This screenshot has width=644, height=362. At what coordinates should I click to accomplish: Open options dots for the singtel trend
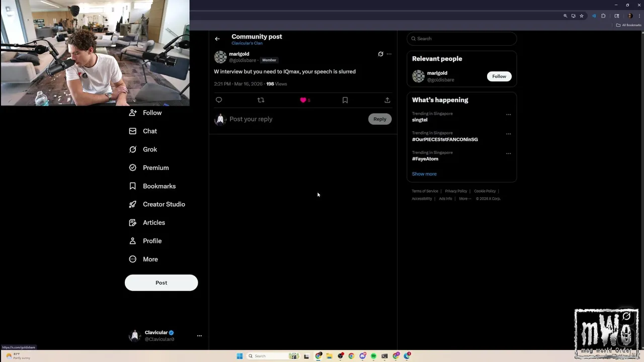(508, 115)
